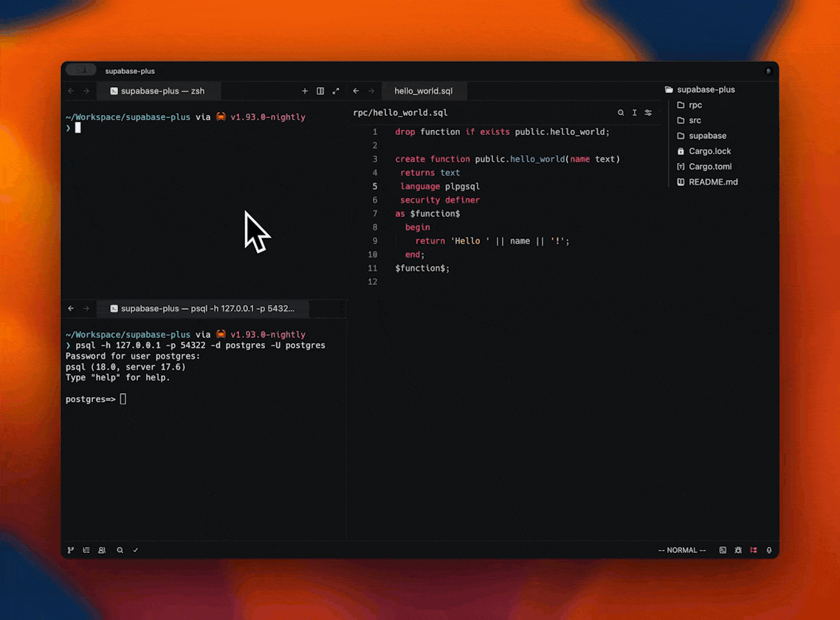Viewport: 840px width, 620px height.
Task: Click project search icon in status bar
Action: [120, 550]
